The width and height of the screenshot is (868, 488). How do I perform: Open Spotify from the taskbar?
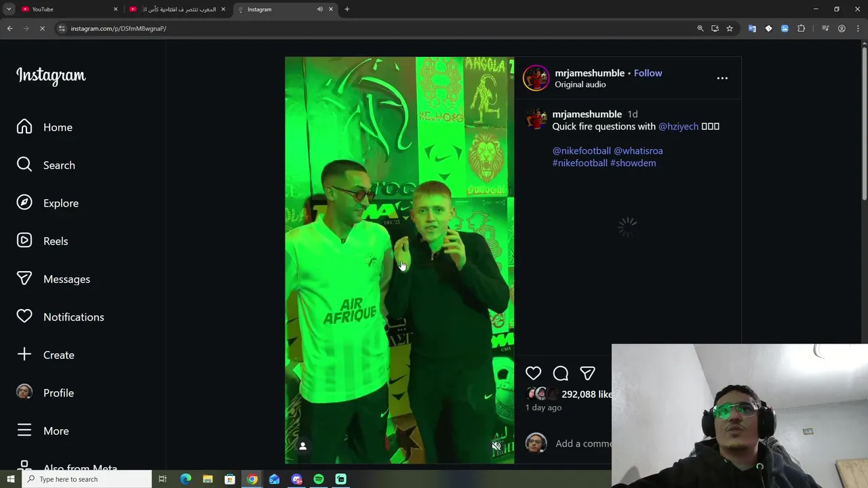[x=319, y=479]
